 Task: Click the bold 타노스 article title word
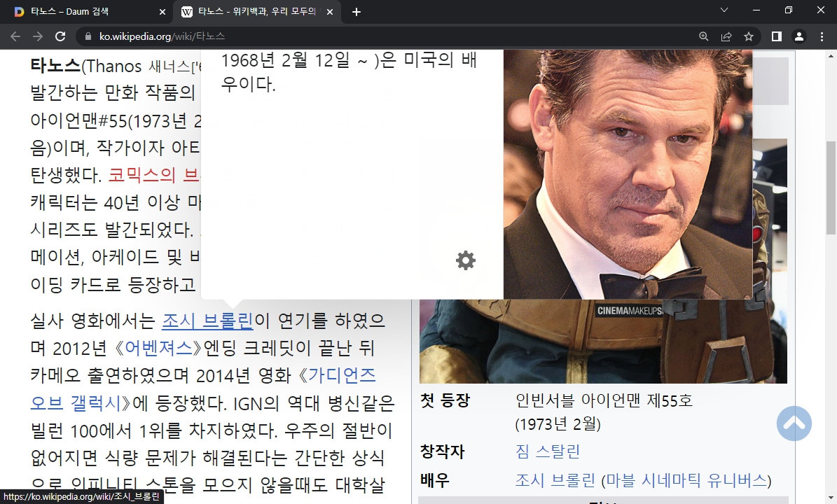coord(55,66)
